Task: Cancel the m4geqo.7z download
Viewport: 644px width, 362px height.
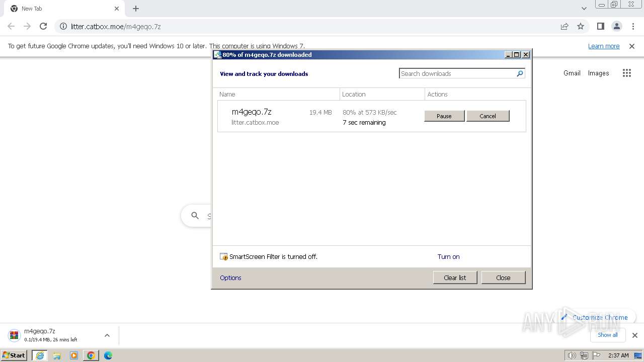Action: pos(488,116)
